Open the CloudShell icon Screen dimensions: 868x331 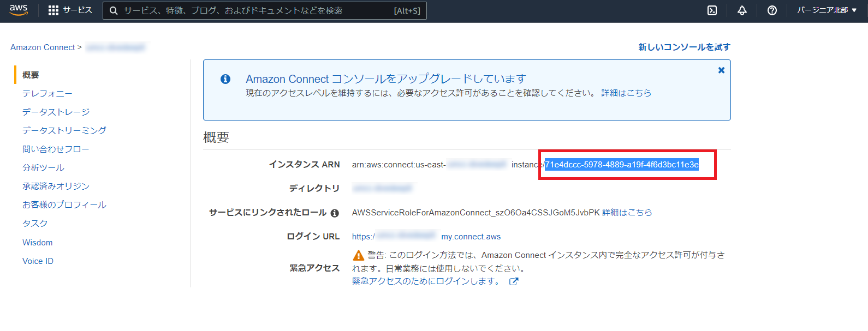pyautogui.click(x=712, y=10)
